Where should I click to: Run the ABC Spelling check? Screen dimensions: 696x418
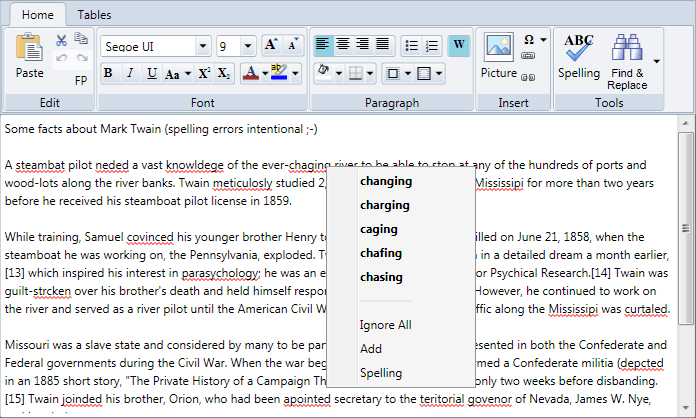[x=579, y=58]
